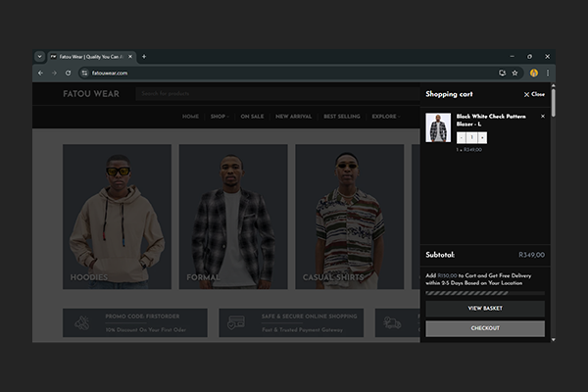This screenshot has width=588, height=392.
Task: Open the Chrome profile avatar
Action: [534, 73]
